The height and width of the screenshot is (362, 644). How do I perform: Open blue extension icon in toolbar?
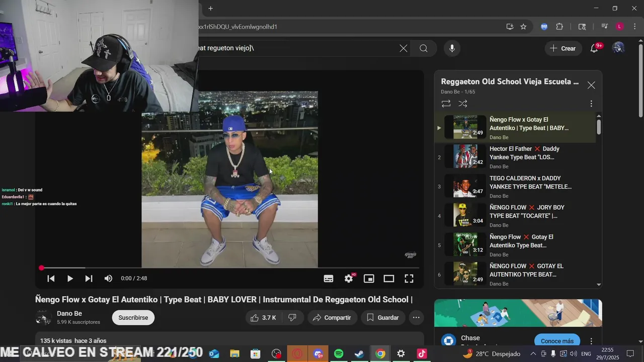pyautogui.click(x=544, y=27)
